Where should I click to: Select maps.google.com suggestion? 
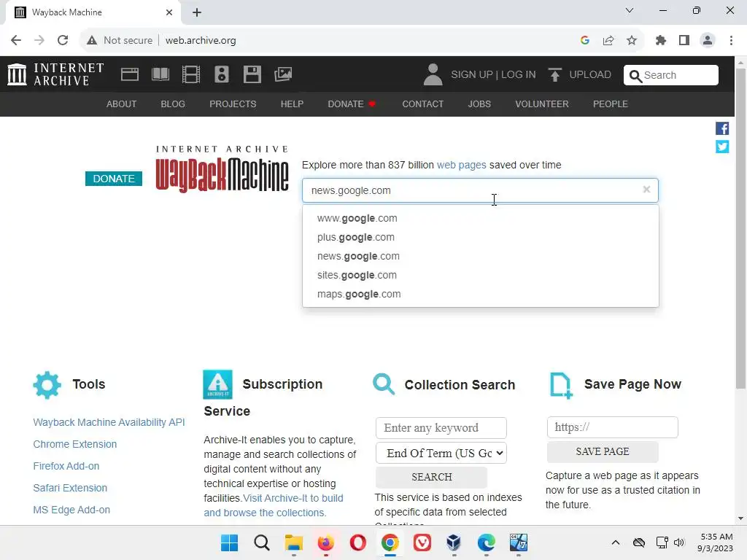480,295
